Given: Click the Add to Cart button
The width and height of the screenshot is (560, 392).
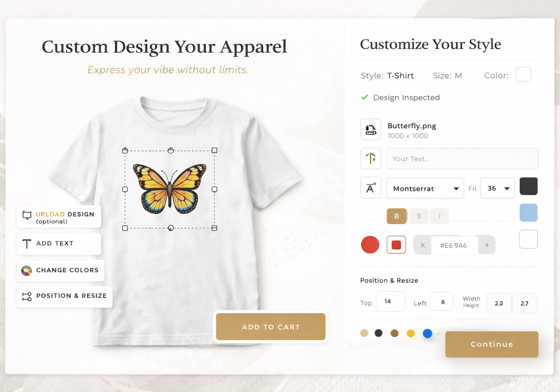Looking at the screenshot, I should [x=271, y=327].
